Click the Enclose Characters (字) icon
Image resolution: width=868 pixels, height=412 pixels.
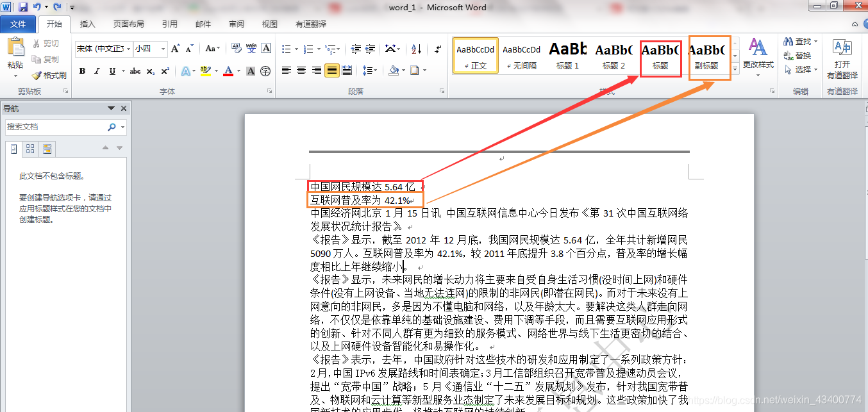tap(265, 71)
